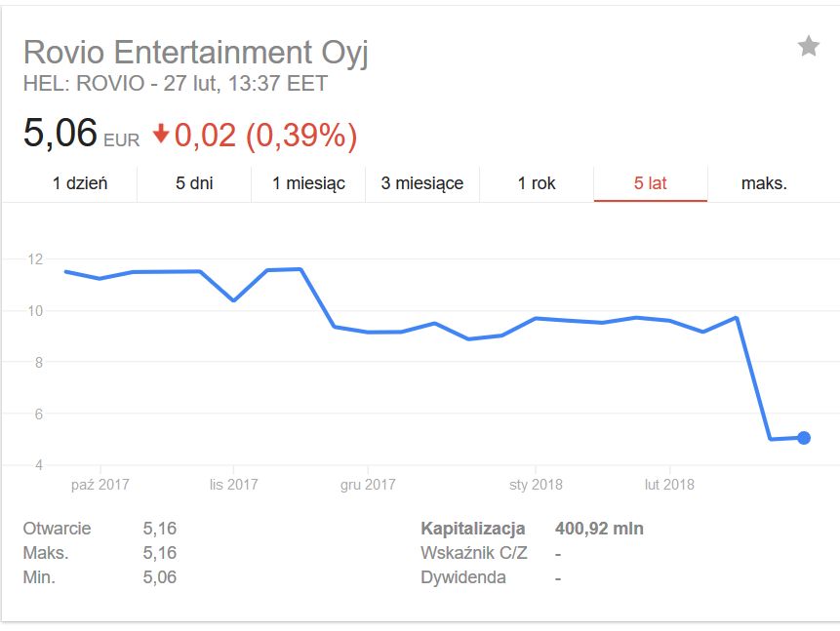Click the 'gru 2017' axis label
This screenshot has height=631, width=840.
(x=368, y=484)
